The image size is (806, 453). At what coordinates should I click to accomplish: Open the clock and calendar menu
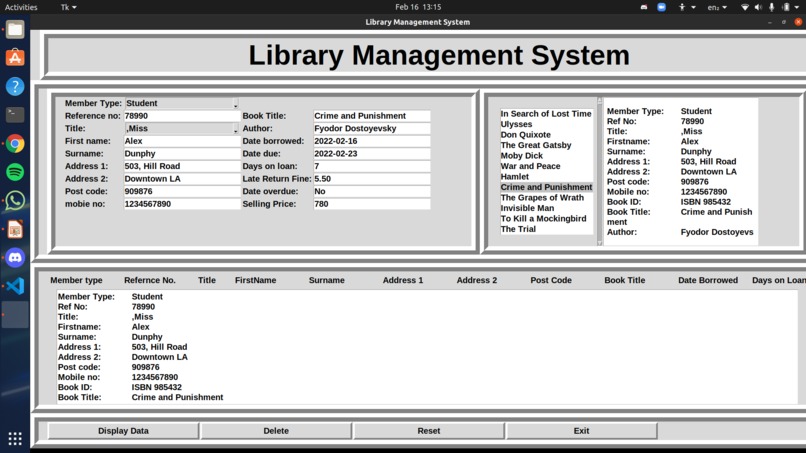point(418,7)
